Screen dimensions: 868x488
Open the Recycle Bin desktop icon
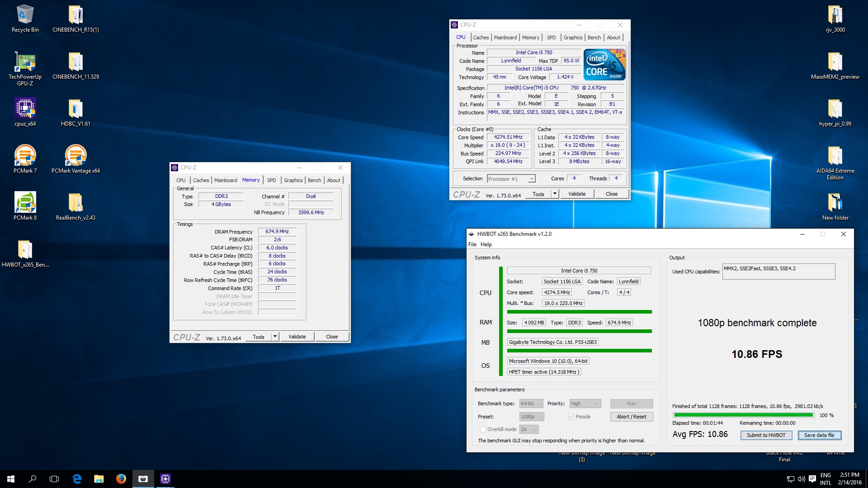click(25, 19)
